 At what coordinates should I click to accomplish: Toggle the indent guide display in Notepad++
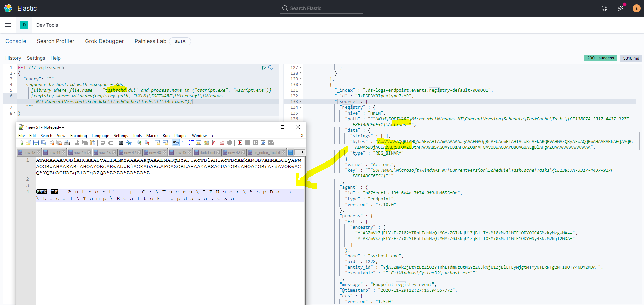(191, 143)
